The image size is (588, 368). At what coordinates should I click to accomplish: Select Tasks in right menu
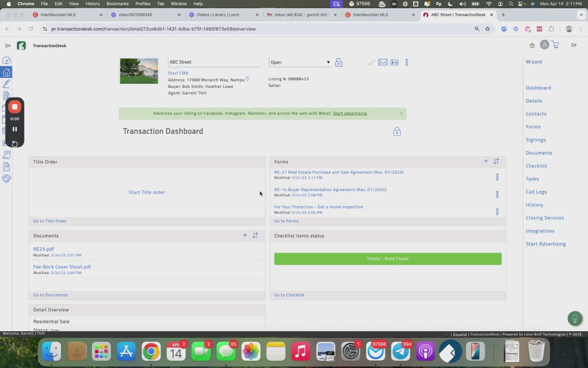point(532,179)
